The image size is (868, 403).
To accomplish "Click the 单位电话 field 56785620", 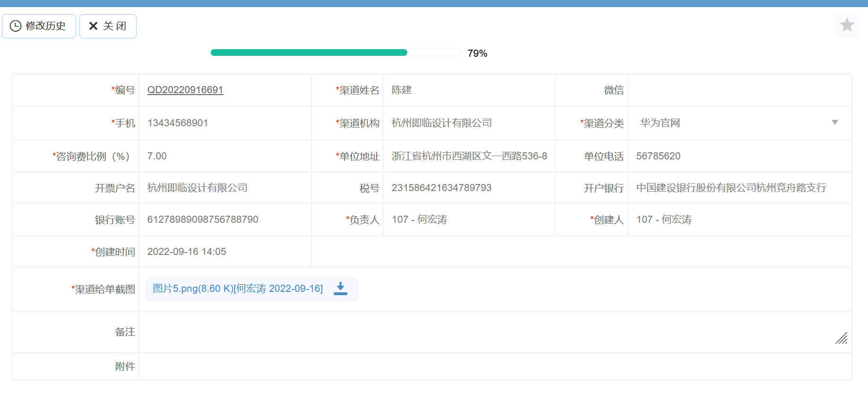I will (x=737, y=156).
